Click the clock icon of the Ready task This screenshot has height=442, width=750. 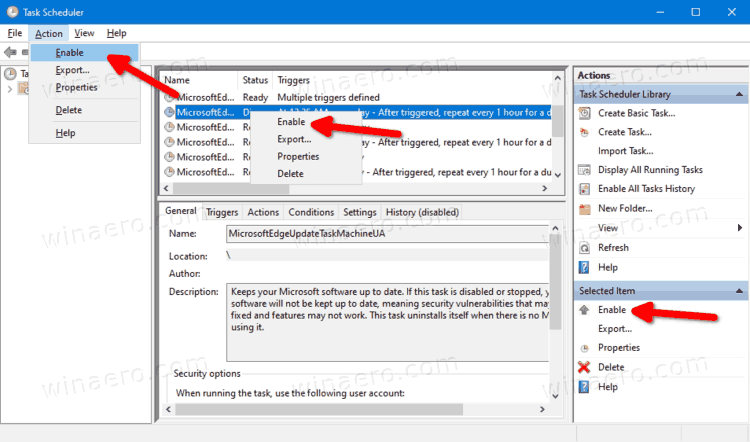pyautogui.click(x=169, y=98)
